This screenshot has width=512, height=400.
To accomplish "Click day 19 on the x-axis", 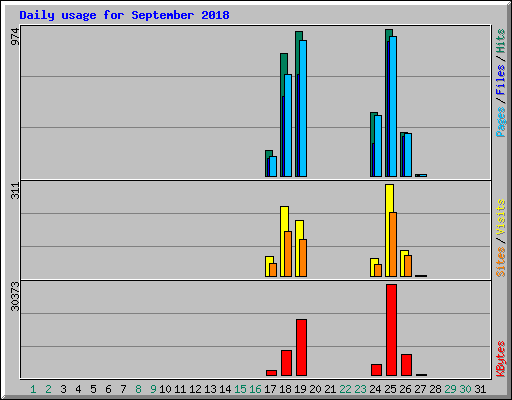I will (x=300, y=389).
